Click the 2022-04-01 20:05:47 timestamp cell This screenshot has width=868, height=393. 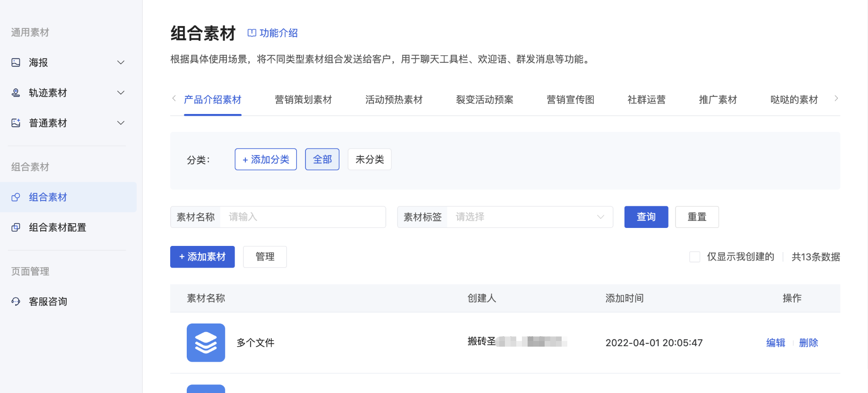[x=654, y=343]
